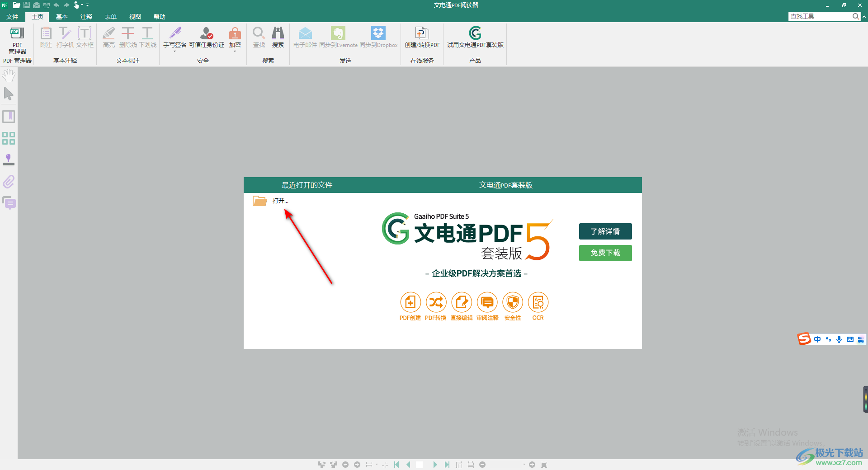Click the page number field in status bar
The height and width of the screenshot is (470, 868).
[420, 465]
